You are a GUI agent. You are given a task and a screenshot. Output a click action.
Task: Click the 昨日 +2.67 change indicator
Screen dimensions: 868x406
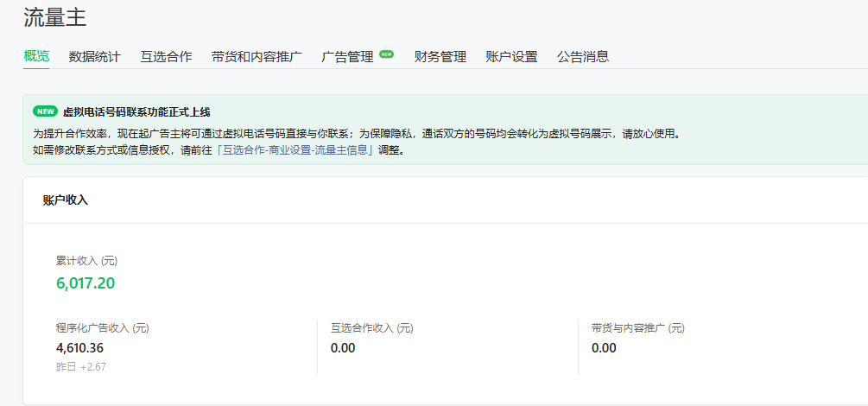point(81,367)
